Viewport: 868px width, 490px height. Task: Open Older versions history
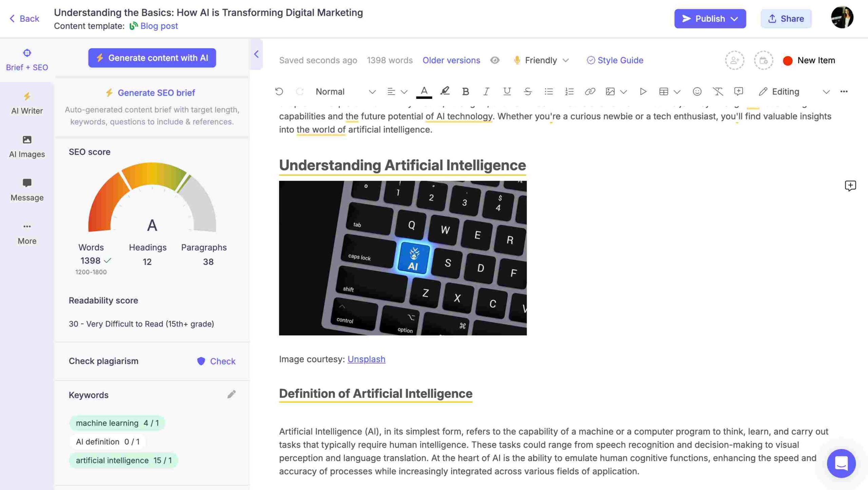[x=451, y=60]
